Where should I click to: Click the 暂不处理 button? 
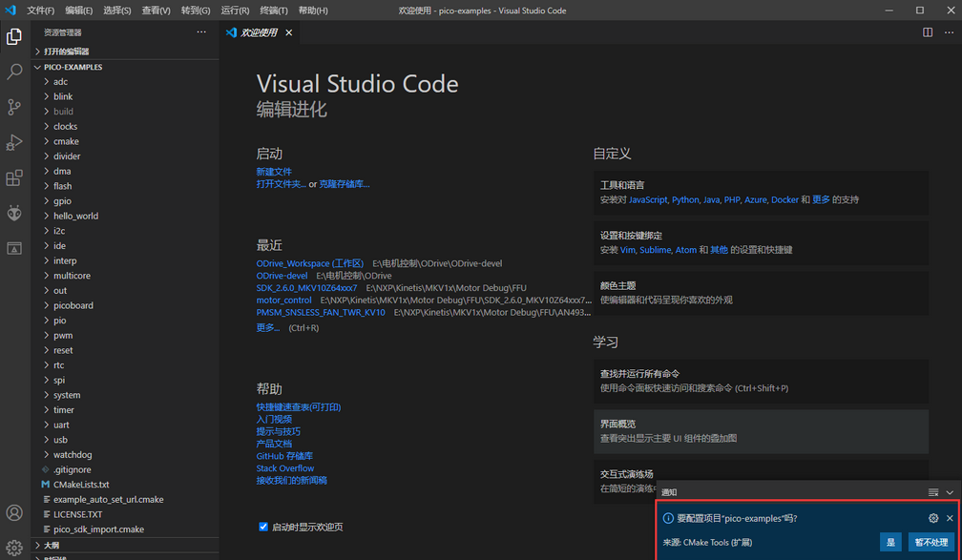coord(931,542)
